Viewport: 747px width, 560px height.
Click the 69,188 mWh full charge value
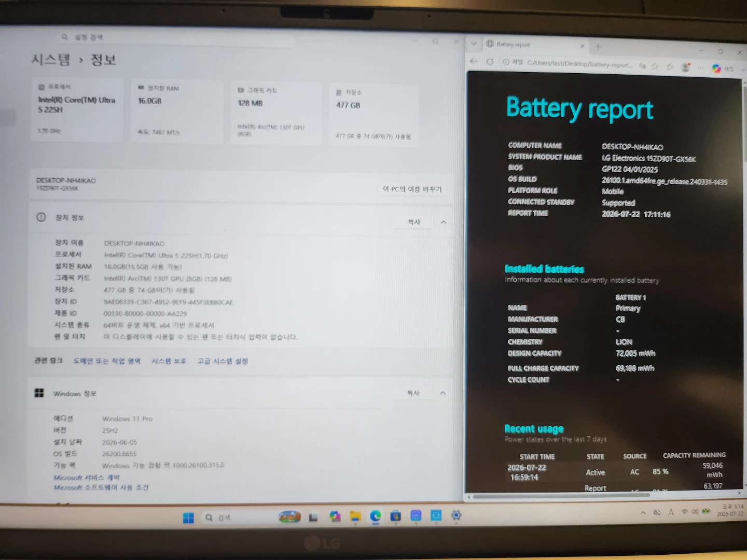click(x=635, y=368)
